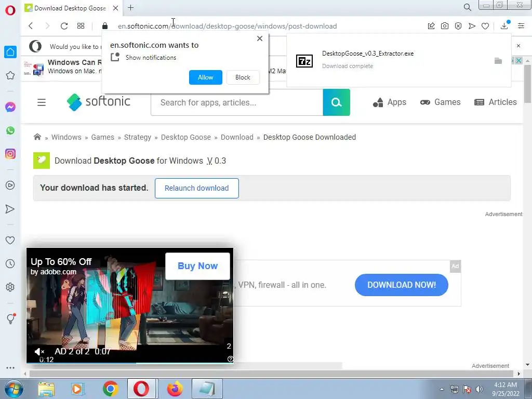Close the notification permission popup
This screenshot has height=399, width=532.
pyautogui.click(x=260, y=38)
